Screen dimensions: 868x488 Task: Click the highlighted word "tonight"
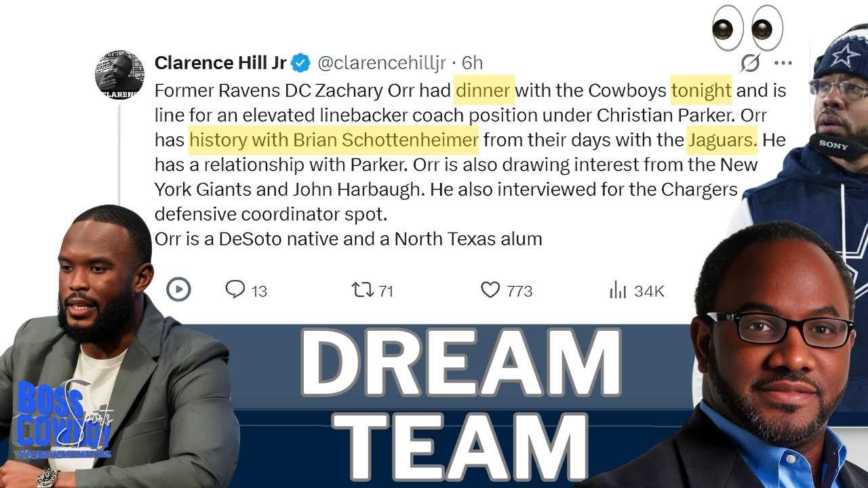point(701,89)
